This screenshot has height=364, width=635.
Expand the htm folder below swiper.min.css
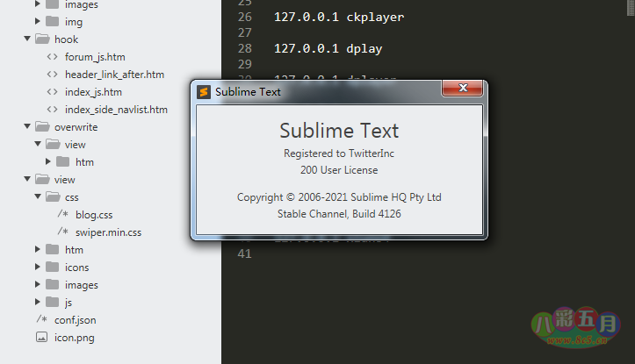pyautogui.click(x=38, y=249)
